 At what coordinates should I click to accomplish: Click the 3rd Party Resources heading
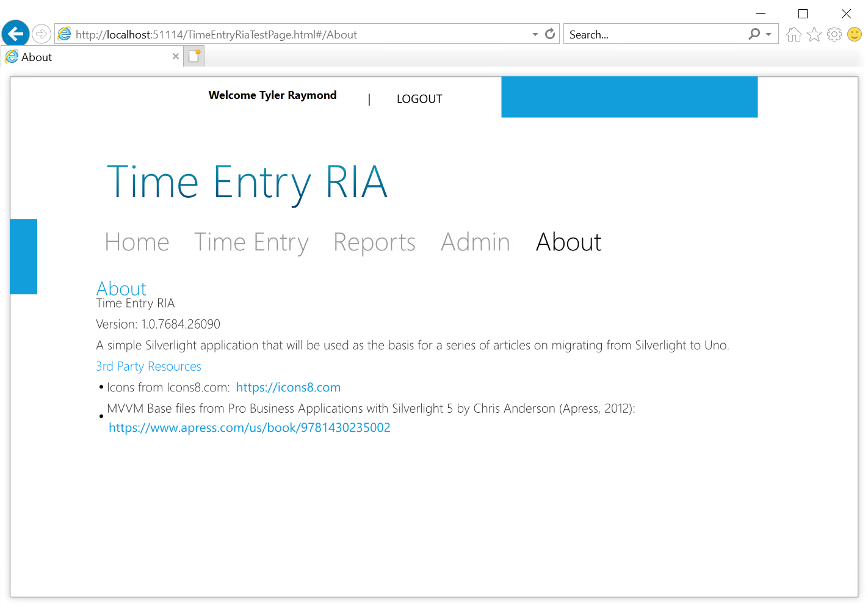(x=148, y=366)
